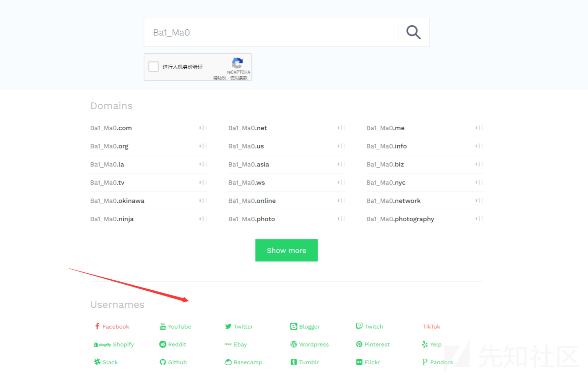The height and width of the screenshot is (375, 588).
Task: Select the Ba1_Ma0.ninja domain
Action: 112,219
